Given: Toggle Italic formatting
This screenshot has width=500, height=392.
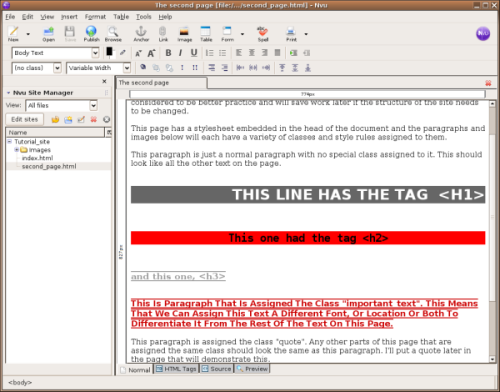Looking at the screenshot, I should coord(180,53).
